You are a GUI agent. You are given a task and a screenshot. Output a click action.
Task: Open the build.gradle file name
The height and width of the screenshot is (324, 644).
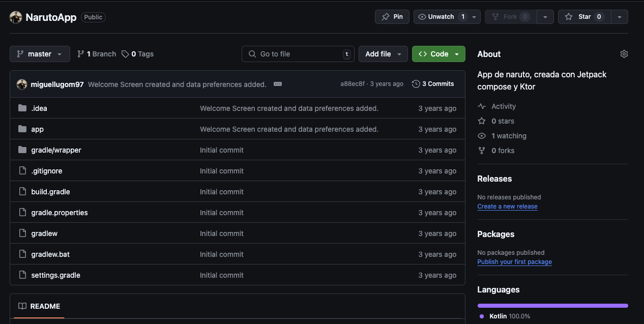[x=50, y=192]
